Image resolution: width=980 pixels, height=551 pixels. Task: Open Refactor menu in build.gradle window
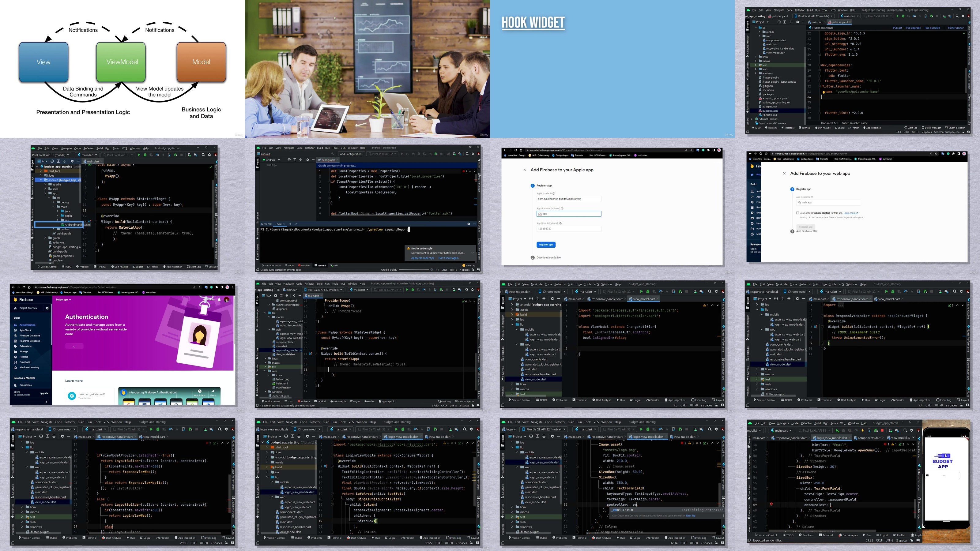pyautogui.click(x=310, y=148)
